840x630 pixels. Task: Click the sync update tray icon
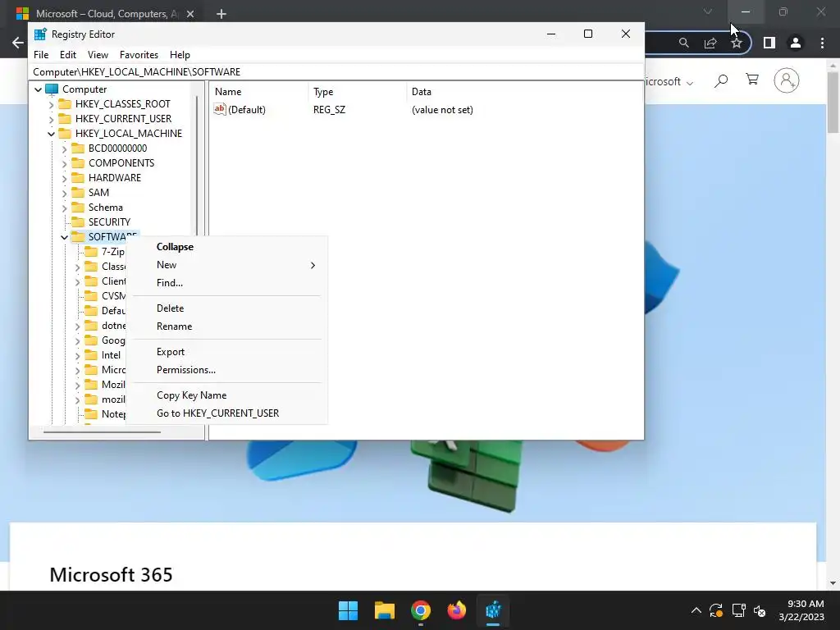716,610
